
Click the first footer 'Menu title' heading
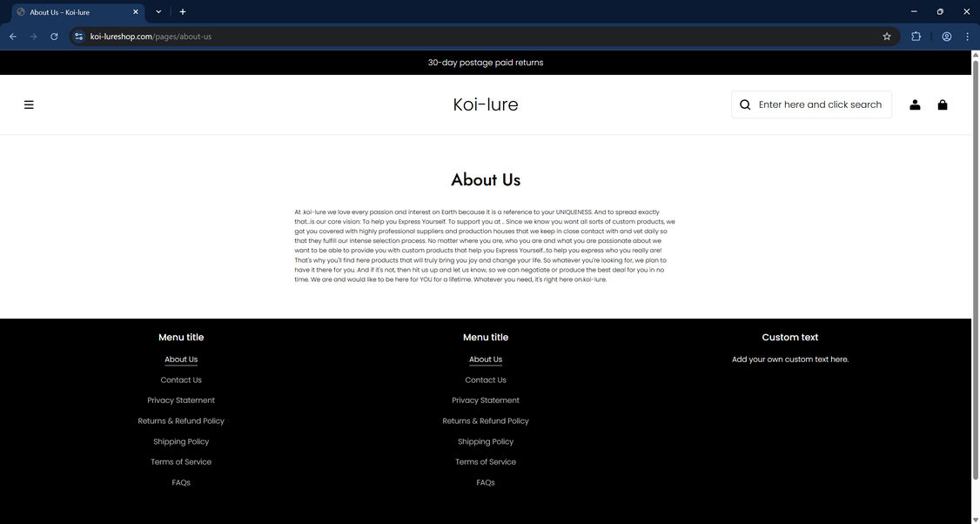click(181, 337)
